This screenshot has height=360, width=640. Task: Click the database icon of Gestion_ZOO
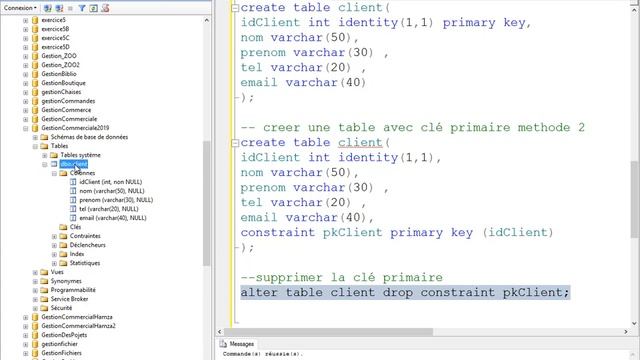(35, 56)
